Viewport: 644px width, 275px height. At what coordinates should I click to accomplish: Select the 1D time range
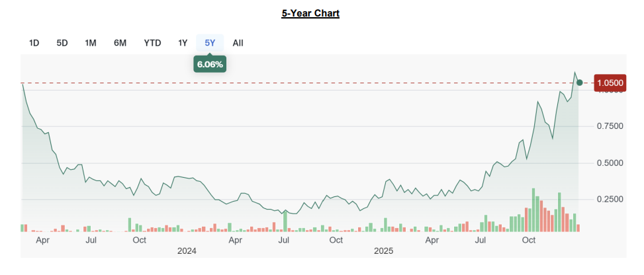tap(34, 43)
